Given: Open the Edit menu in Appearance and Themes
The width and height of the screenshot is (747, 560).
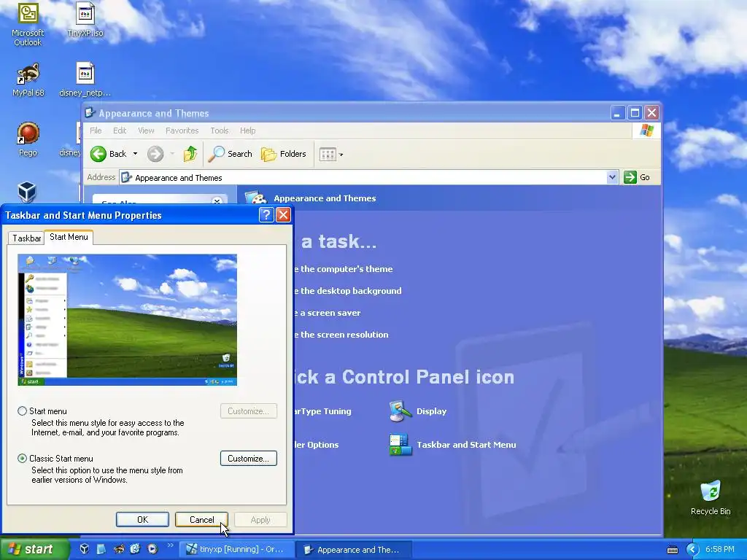Looking at the screenshot, I should (x=120, y=131).
